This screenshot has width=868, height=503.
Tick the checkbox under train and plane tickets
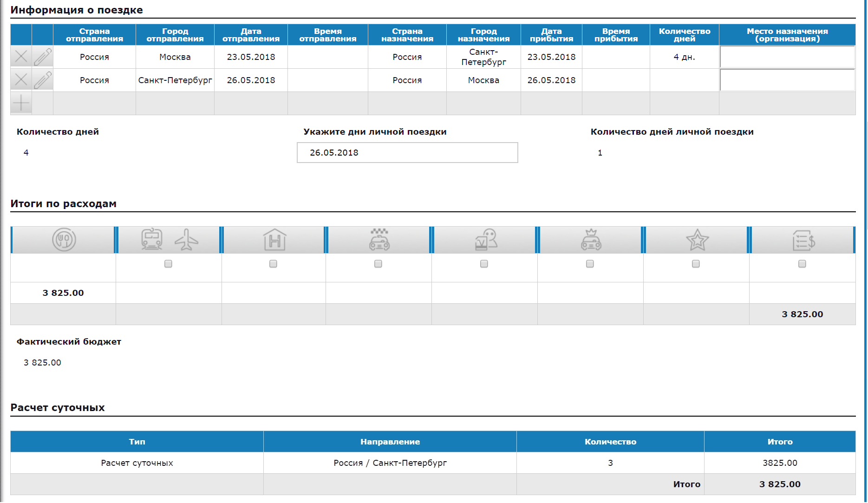[168, 264]
